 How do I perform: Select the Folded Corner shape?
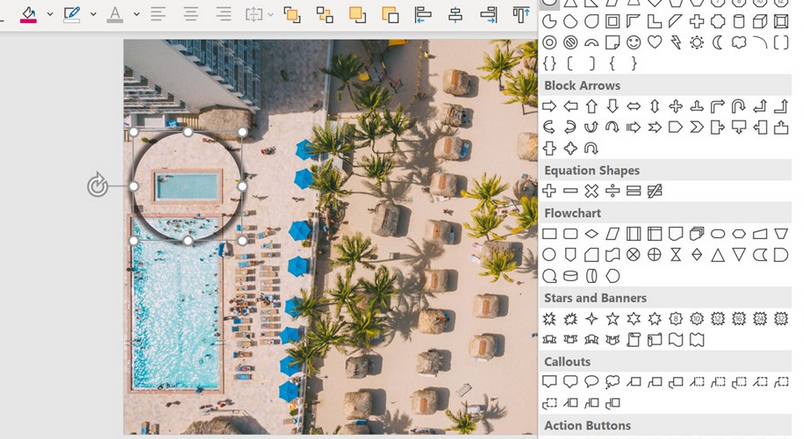point(612,43)
